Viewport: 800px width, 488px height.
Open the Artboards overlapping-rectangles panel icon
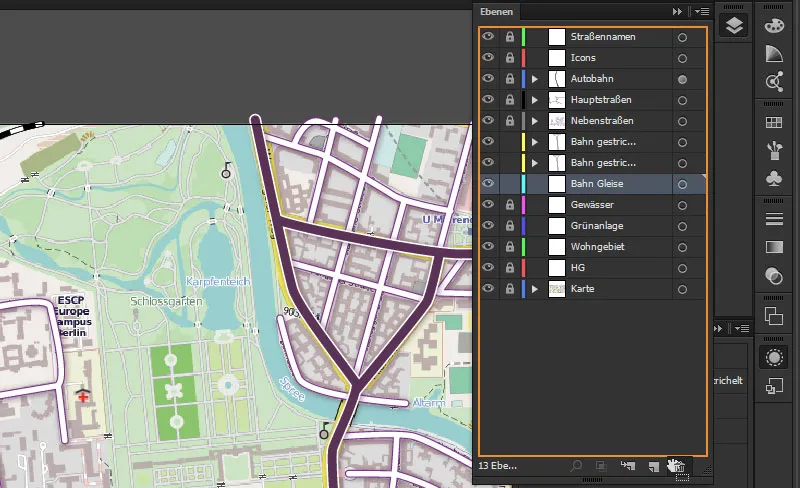[774, 316]
